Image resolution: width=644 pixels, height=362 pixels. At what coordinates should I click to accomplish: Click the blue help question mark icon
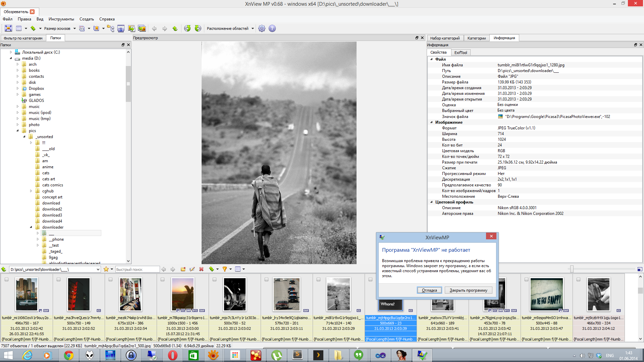click(272, 28)
